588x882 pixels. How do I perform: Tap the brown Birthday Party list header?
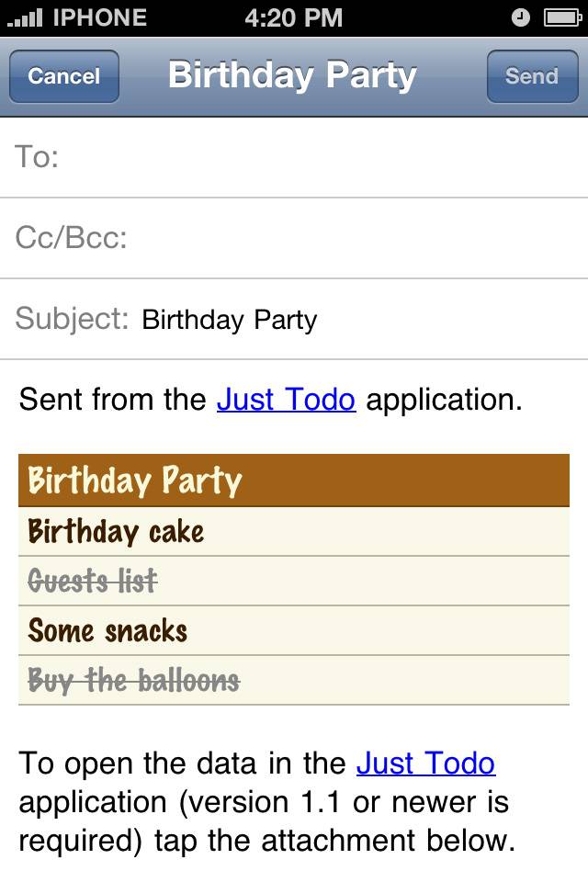click(294, 481)
